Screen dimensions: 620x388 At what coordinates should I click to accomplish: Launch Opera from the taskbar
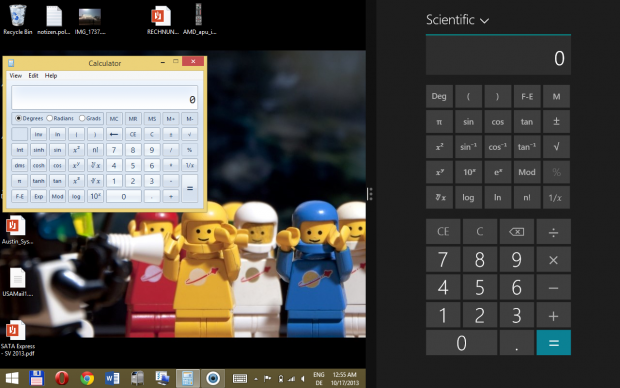pyautogui.click(x=62, y=379)
